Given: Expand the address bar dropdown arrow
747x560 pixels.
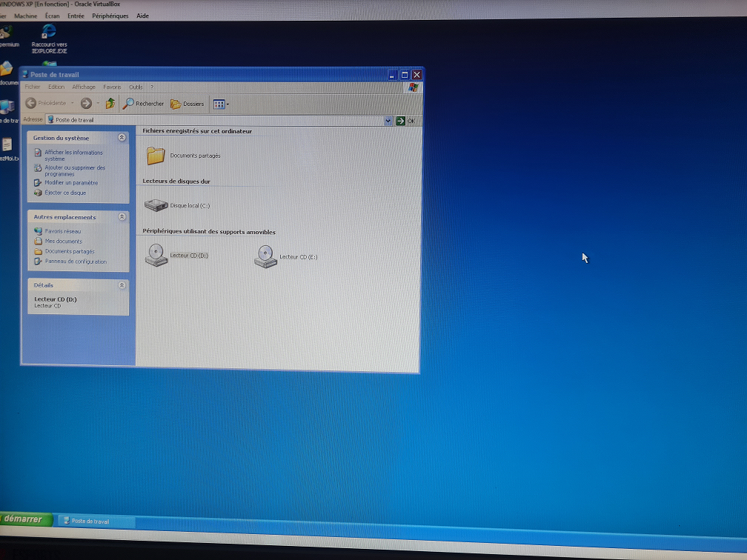Looking at the screenshot, I should 388,121.
